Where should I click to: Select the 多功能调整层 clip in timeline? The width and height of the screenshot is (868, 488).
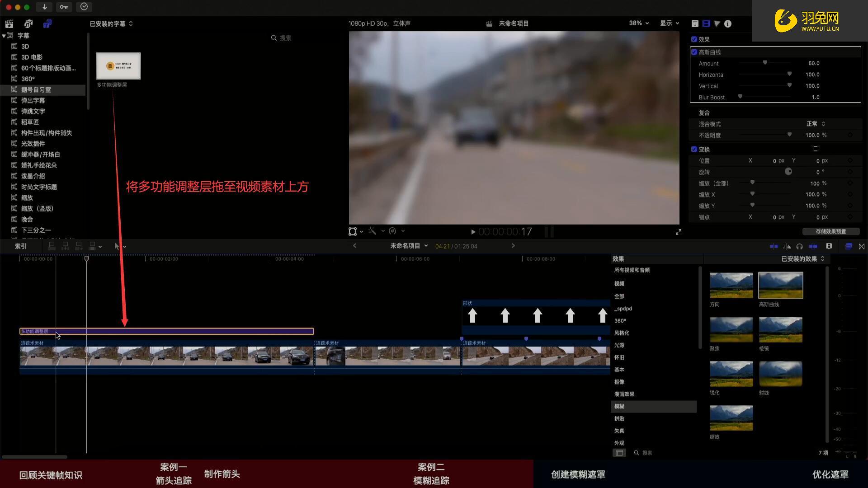click(167, 331)
